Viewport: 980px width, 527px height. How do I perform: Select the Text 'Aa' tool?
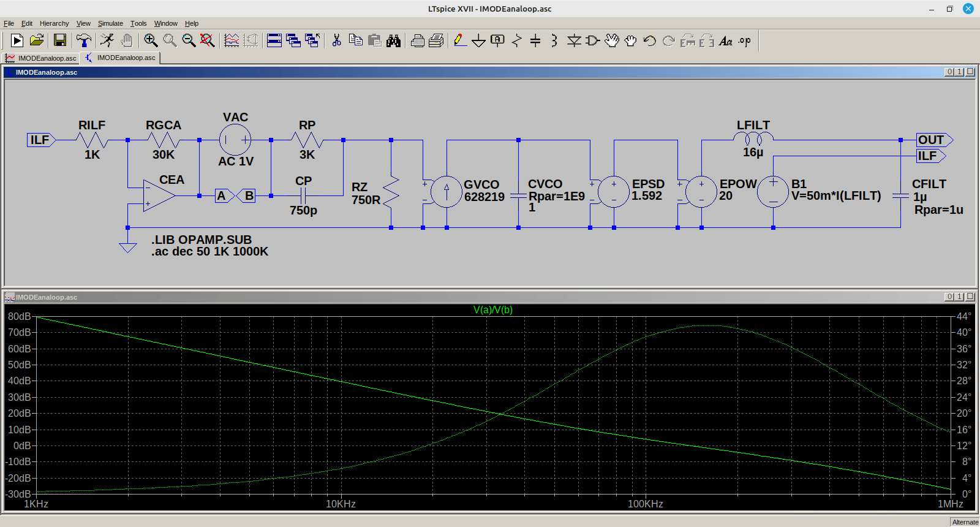726,40
